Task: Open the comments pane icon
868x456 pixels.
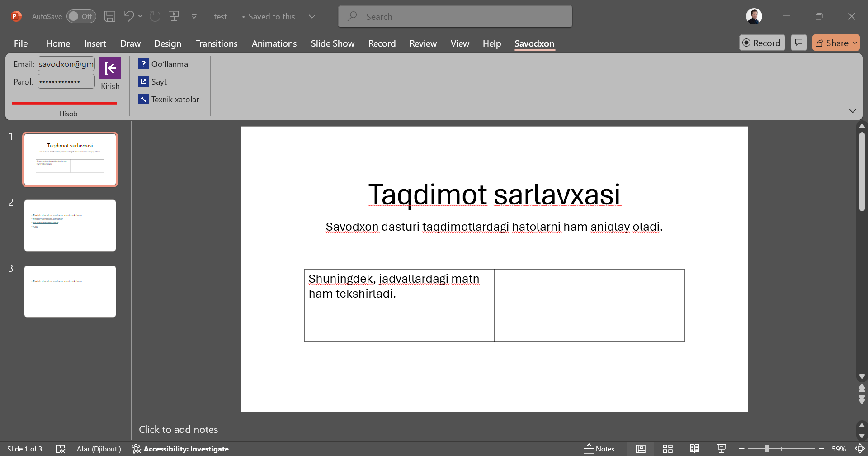Action: [x=799, y=43]
